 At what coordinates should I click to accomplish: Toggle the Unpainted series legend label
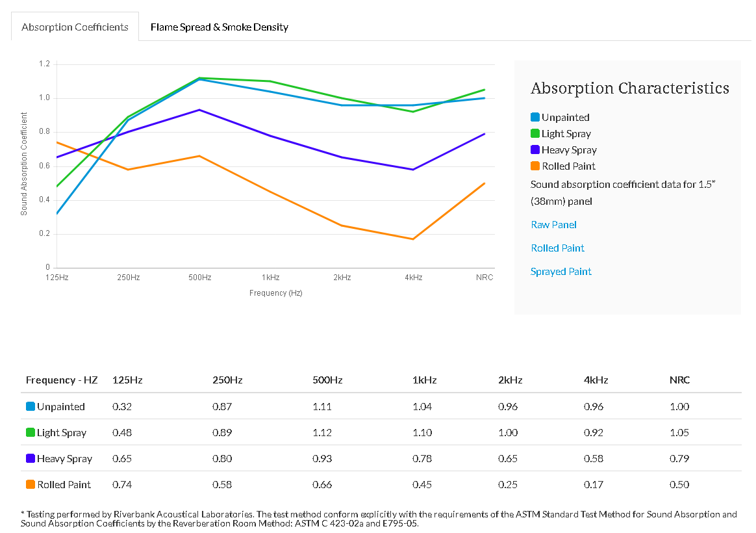pos(565,118)
